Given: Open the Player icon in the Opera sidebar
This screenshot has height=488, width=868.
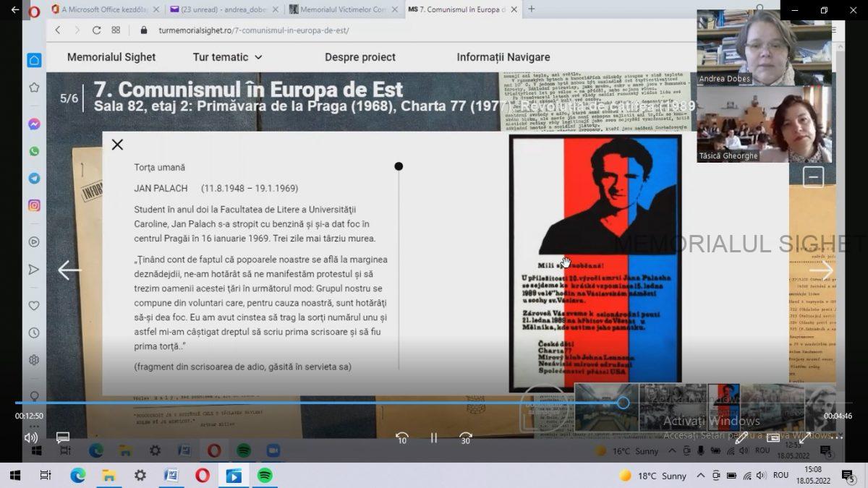Looking at the screenshot, I should click(34, 242).
